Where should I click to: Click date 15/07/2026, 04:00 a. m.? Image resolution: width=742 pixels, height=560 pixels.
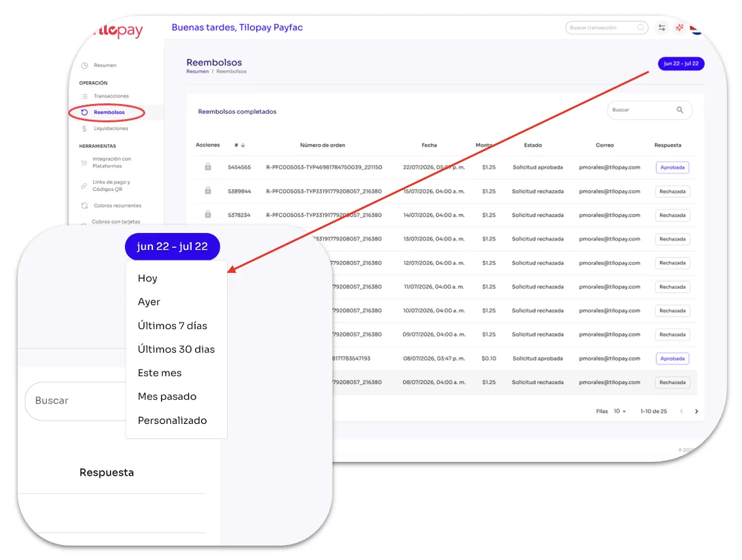point(434,192)
